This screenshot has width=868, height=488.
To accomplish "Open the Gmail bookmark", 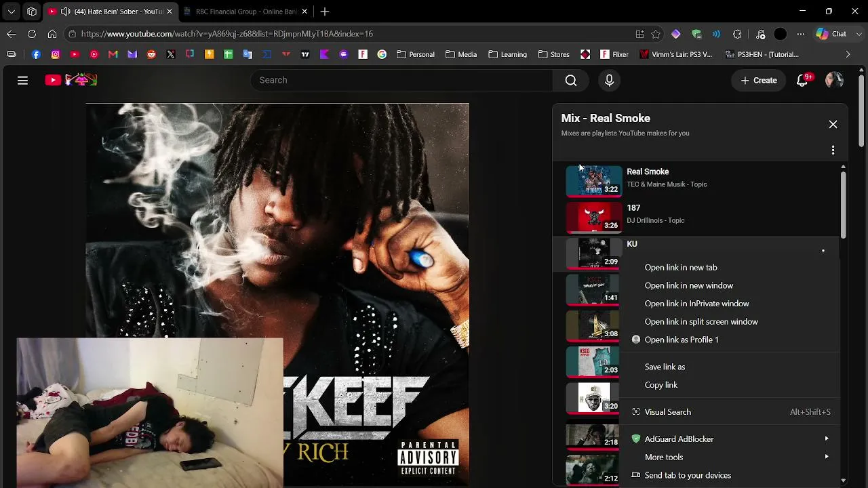I will (x=113, y=54).
